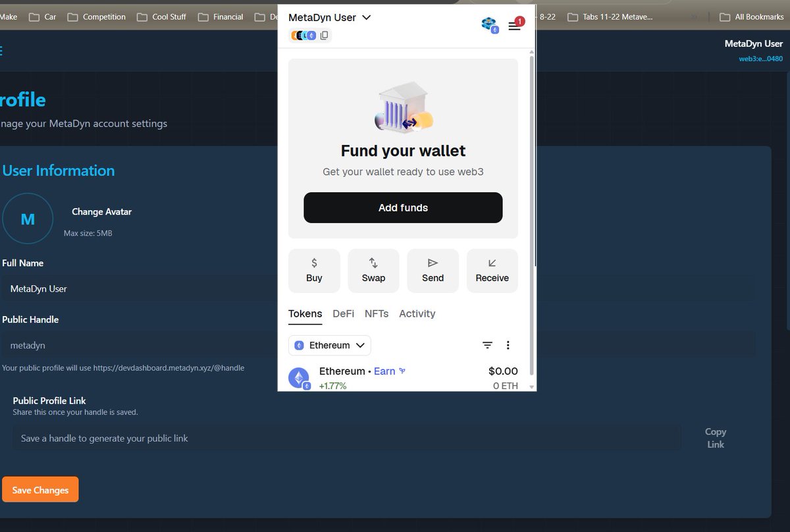The height and width of the screenshot is (532, 790).
Task: Click the Add funds button
Action: (x=403, y=207)
